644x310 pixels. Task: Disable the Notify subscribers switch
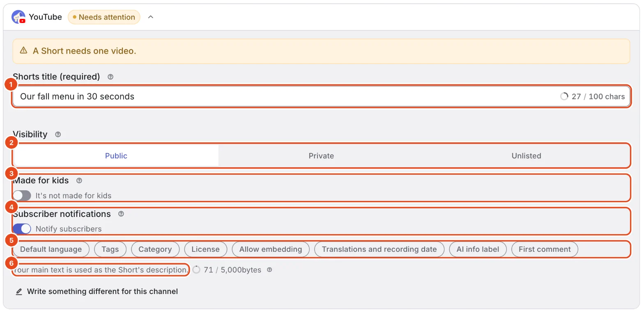coord(22,229)
